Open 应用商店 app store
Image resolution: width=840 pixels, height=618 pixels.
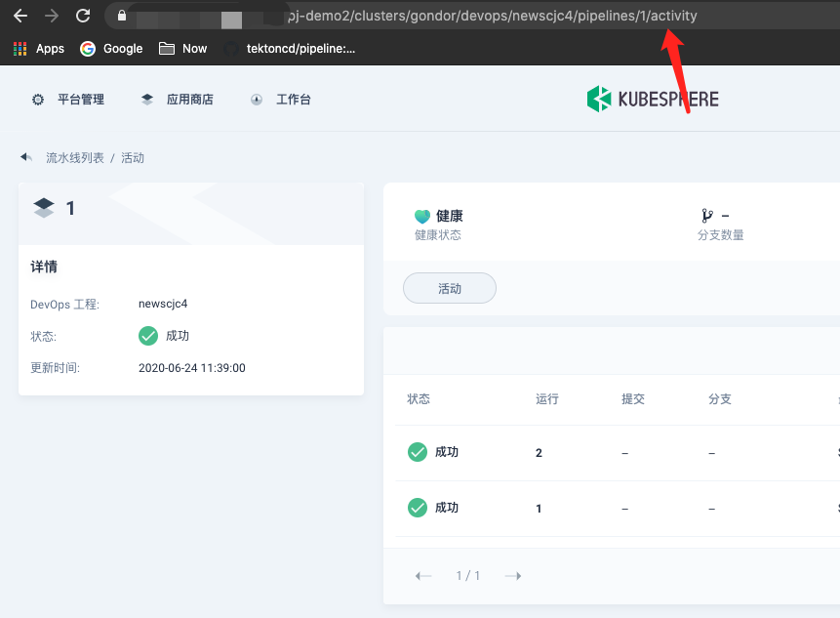(x=189, y=100)
